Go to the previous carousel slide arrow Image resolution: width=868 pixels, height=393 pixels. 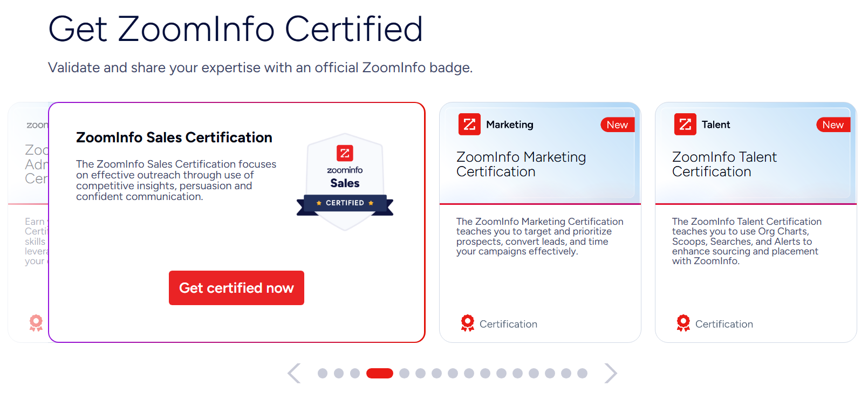click(294, 373)
